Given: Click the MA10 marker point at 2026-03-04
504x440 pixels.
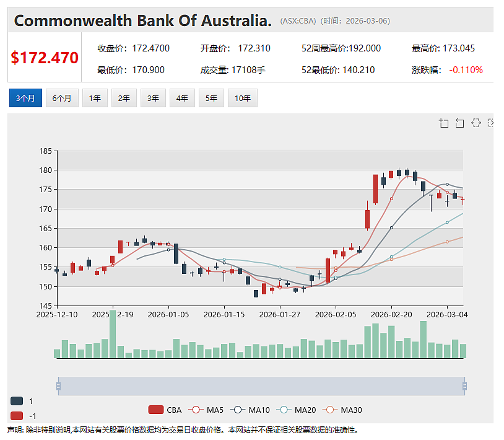Looking at the screenshot, I should [x=447, y=184].
